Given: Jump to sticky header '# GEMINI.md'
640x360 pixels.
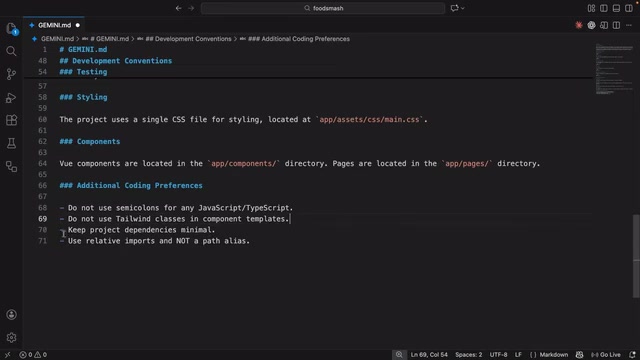Looking at the screenshot, I should coord(83,49).
